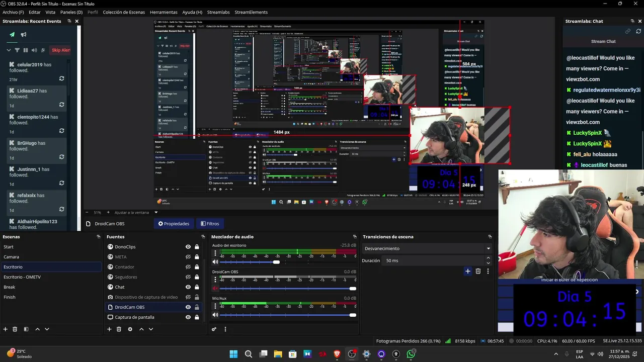The width and height of the screenshot is (644, 362).
Task: Open transition properties three-dot menu
Action: click(488, 271)
